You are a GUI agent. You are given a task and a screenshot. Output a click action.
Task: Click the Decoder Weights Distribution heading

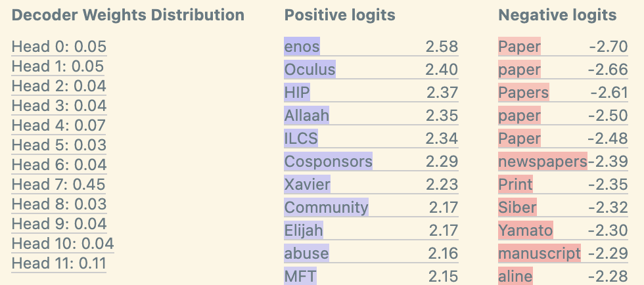click(x=127, y=15)
